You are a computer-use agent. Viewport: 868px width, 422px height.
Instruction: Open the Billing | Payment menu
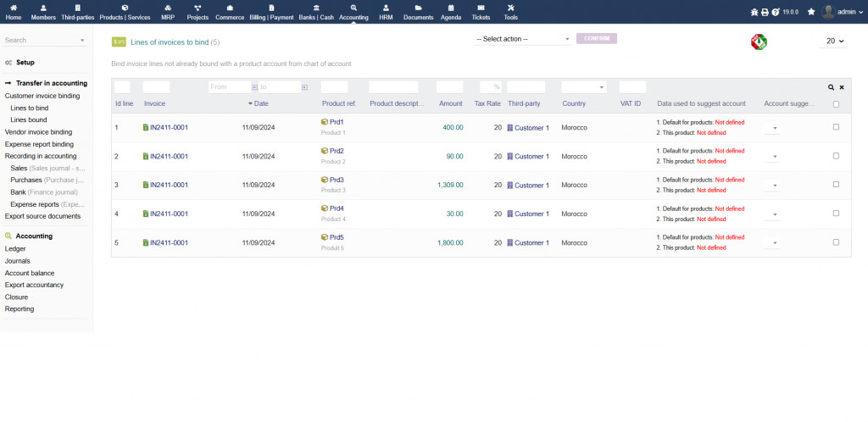coord(271,12)
